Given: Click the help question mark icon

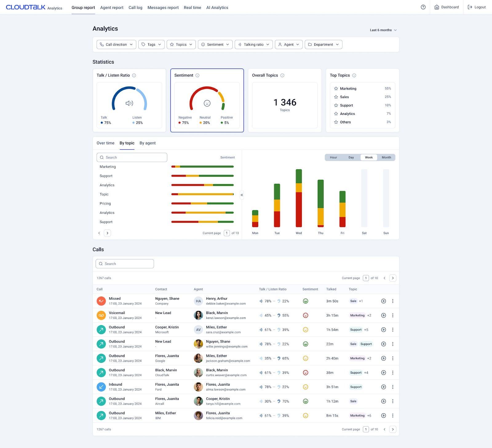Looking at the screenshot, I should 423,7.
